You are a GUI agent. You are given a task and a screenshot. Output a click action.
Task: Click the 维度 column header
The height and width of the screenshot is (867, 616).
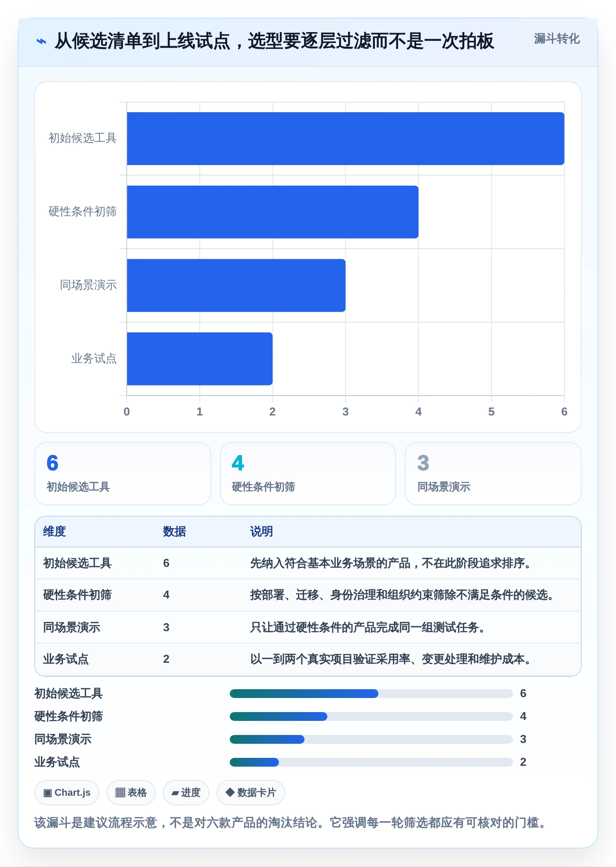(55, 532)
